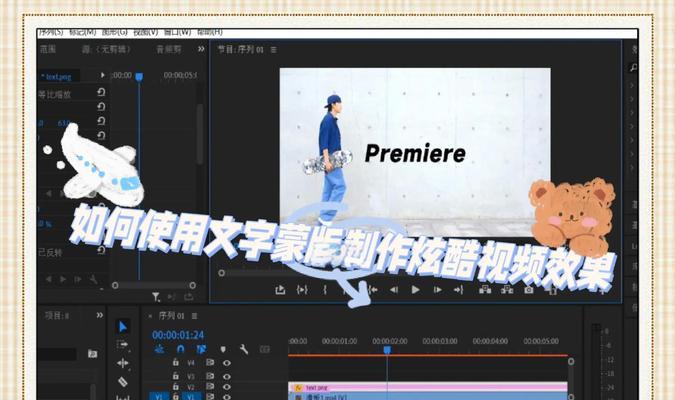This screenshot has width=675, height=400.
Task: Open Program monitor 序列 01 panel menu
Action: click(x=274, y=50)
